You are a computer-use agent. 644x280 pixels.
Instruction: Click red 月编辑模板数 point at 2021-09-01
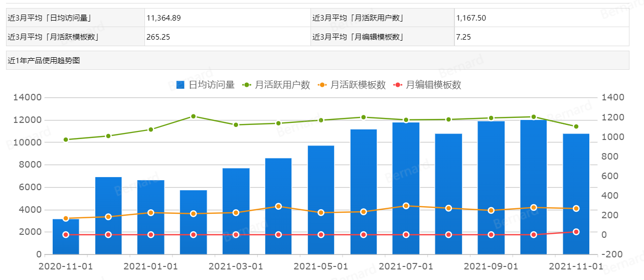[491, 235]
